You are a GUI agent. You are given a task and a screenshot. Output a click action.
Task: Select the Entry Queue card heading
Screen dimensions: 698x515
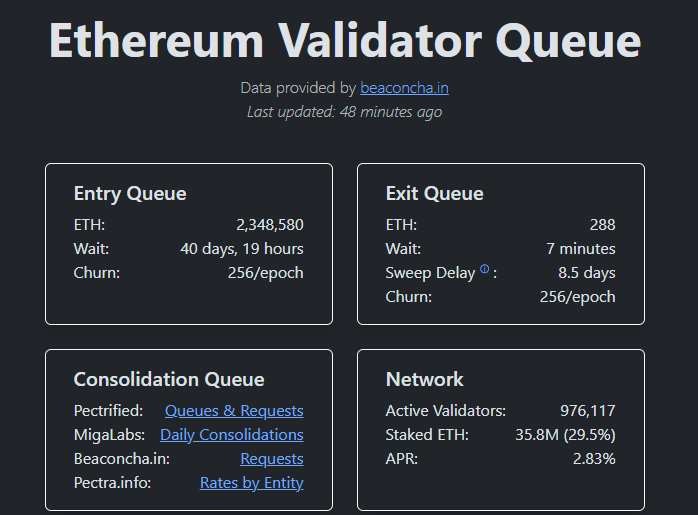tap(130, 194)
